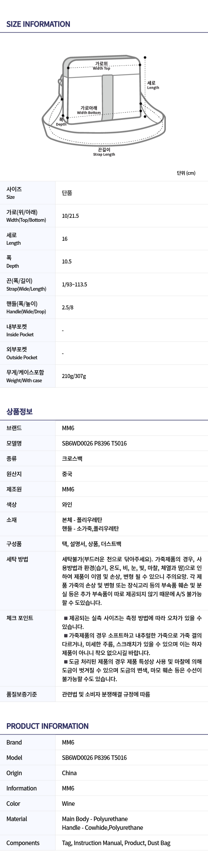Image resolution: width=208 pixels, height=868 pixels.
Task: Select the 10/21.5 width value cell
Action: click(x=70, y=216)
